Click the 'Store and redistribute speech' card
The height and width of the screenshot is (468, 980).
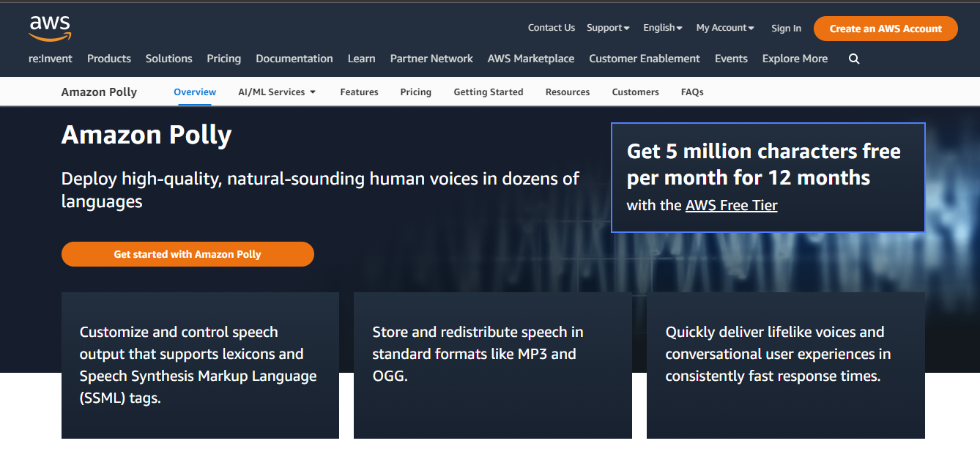coord(493,365)
